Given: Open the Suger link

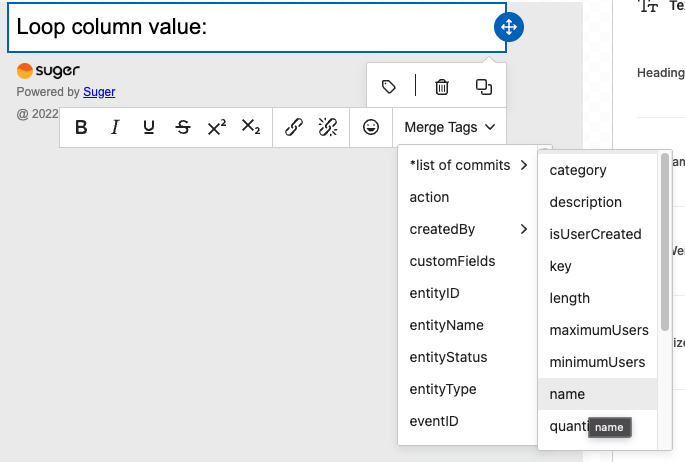Looking at the screenshot, I should (x=99, y=92).
